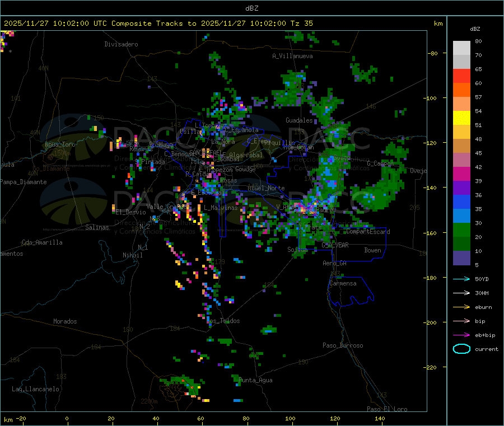Select the dark green 10–20 dBZ swatch
This screenshot has width=504, height=426.
point(461,244)
